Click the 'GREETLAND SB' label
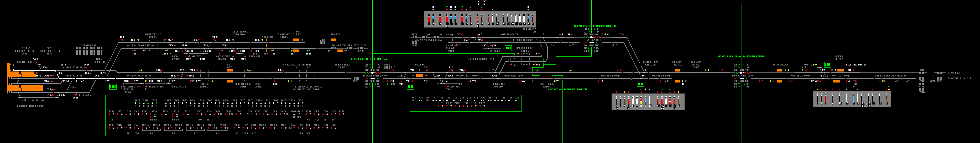This screenshot has width=980, height=143. (509, 35)
